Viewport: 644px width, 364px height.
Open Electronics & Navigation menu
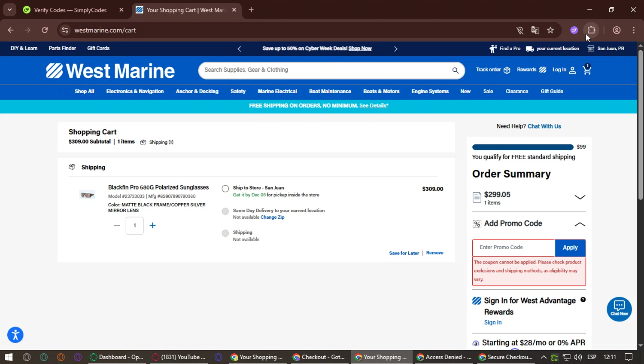[135, 92]
